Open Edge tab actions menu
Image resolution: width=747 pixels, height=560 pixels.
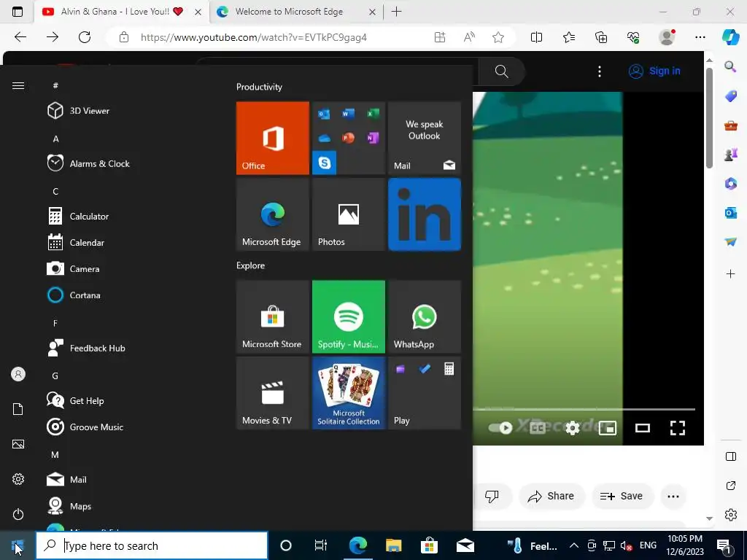(18, 12)
